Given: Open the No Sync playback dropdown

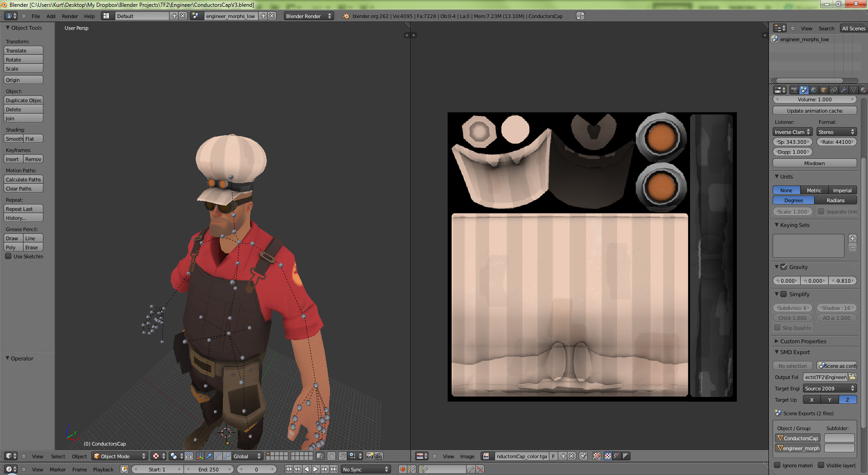Looking at the screenshot, I should [366, 469].
